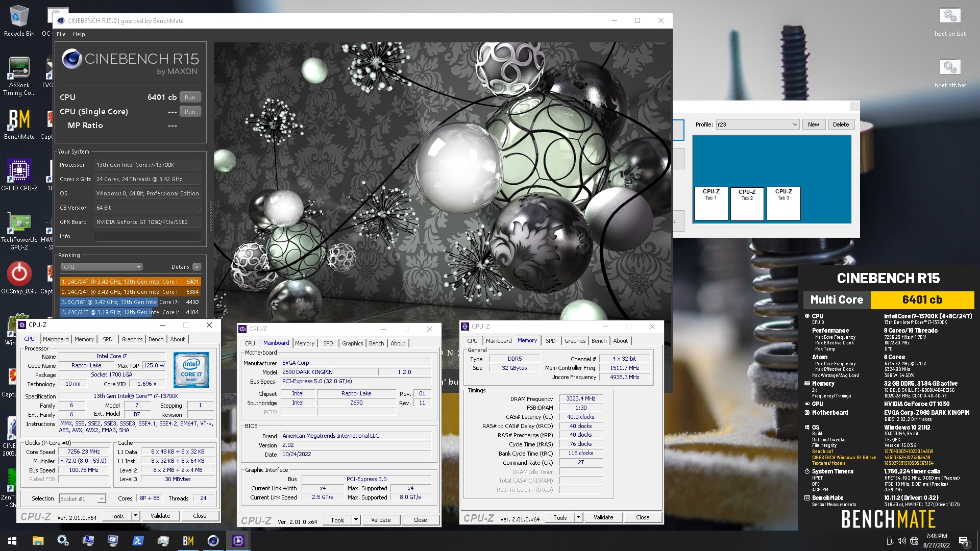Screen dimensions: 980x551
Task: Click Delete profile button
Action: point(841,124)
